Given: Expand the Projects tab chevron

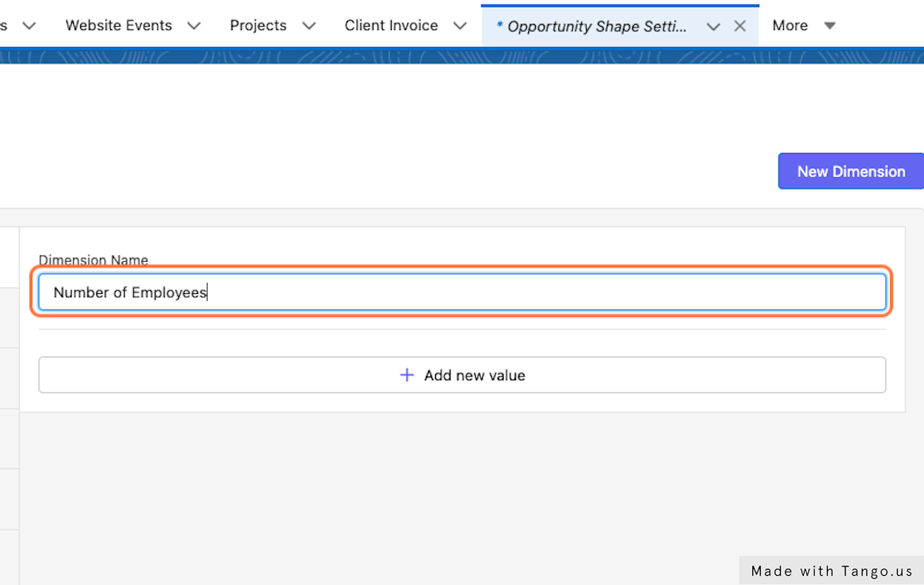Looking at the screenshot, I should [x=309, y=26].
